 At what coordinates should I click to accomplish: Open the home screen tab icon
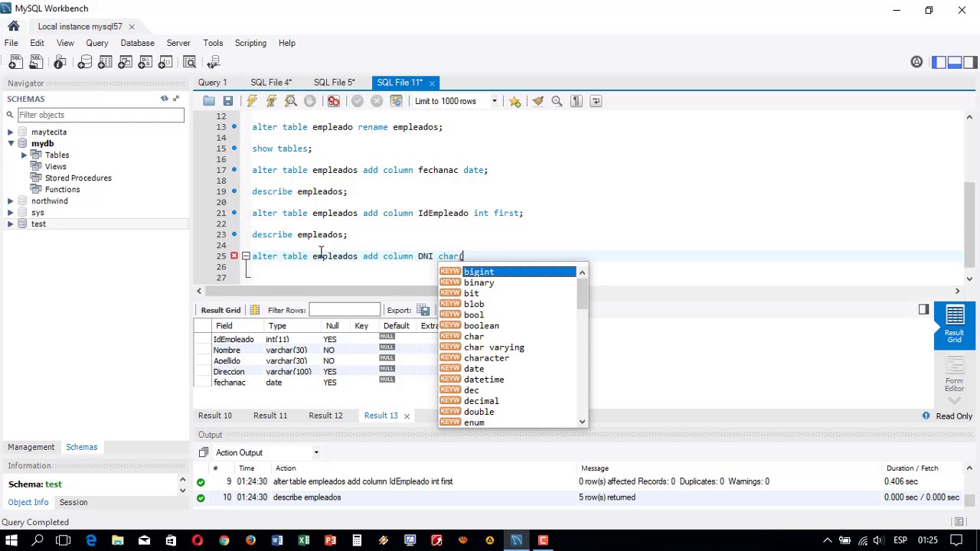tap(14, 26)
